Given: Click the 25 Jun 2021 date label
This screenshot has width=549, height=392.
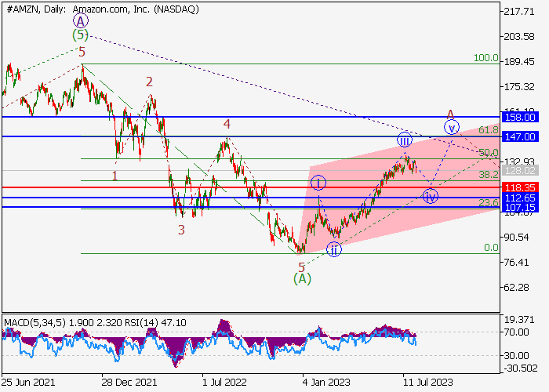Looking at the screenshot, I should point(28,382).
